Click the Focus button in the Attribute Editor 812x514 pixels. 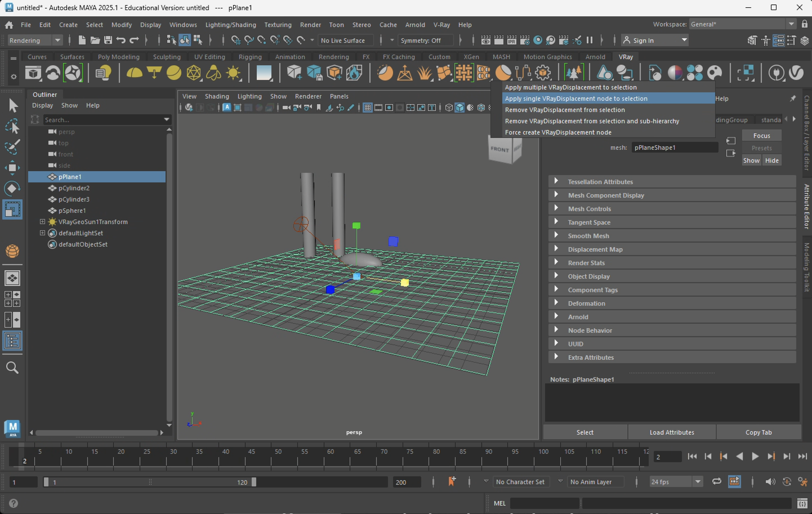point(761,135)
